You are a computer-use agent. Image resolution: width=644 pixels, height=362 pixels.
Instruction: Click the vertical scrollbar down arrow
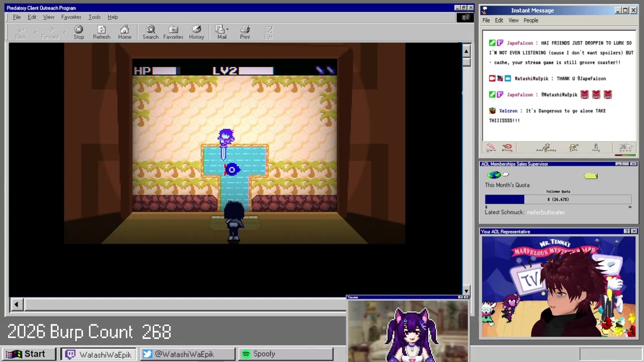pyautogui.click(x=466, y=291)
